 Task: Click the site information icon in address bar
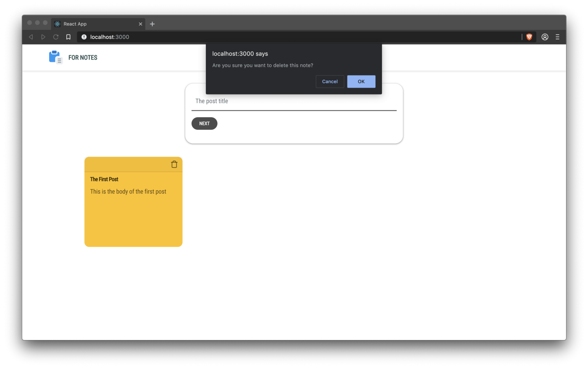(x=83, y=37)
